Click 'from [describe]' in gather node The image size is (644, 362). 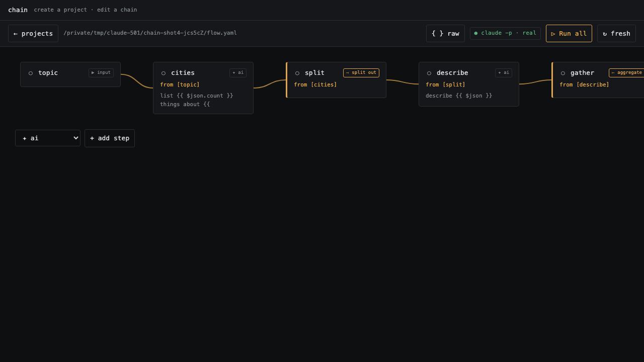coord(584,84)
